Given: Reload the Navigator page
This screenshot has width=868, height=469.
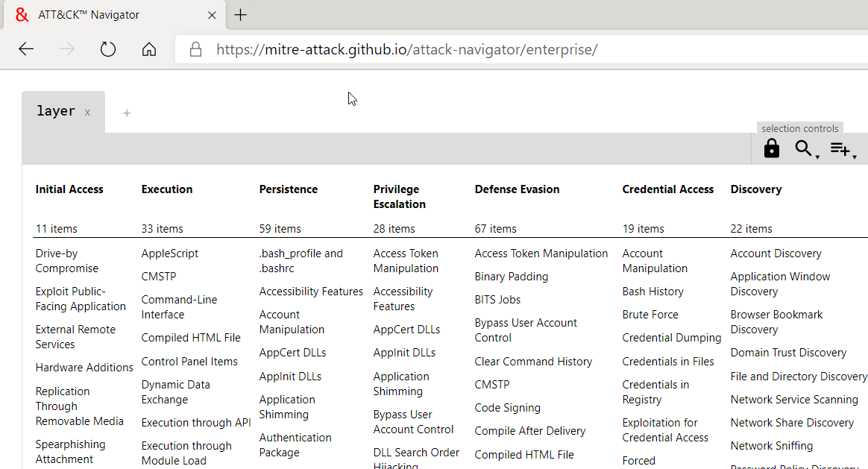Looking at the screenshot, I should click(x=107, y=48).
